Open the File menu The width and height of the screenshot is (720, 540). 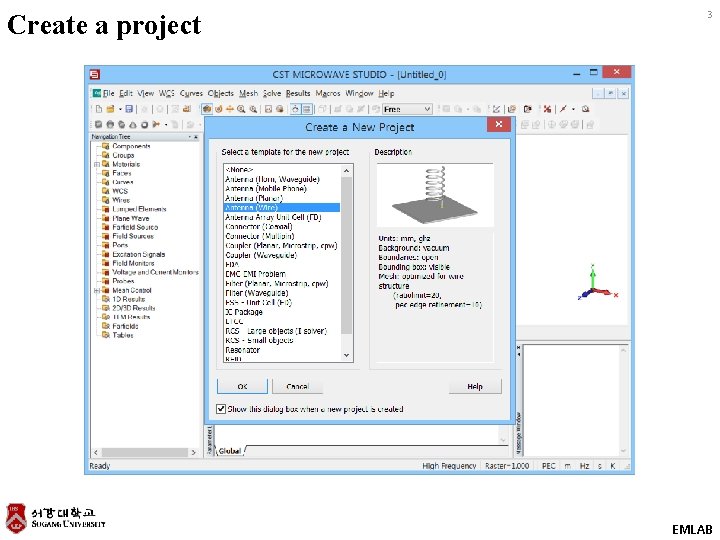(108, 93)
